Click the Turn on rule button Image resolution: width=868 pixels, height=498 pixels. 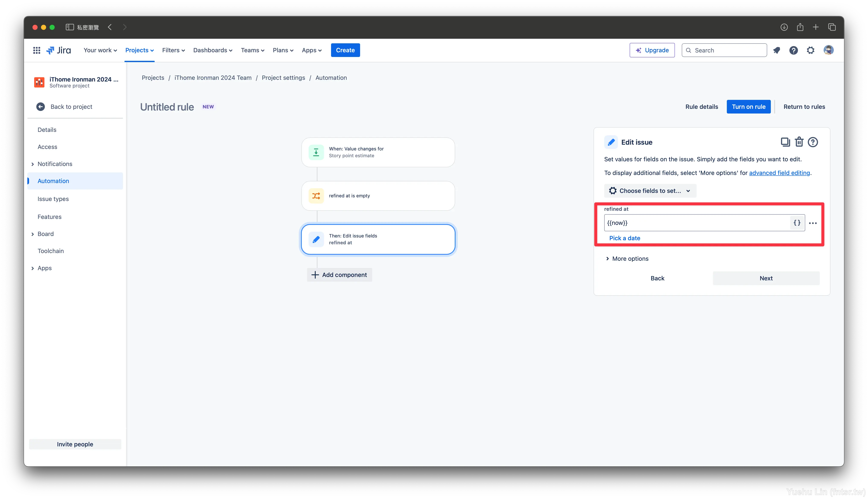749,107
